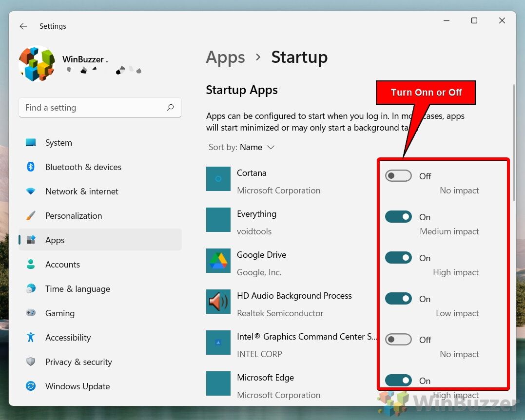Click the Windows Update sidebar icon
525x420 pixels.
(x=31, y=386)
